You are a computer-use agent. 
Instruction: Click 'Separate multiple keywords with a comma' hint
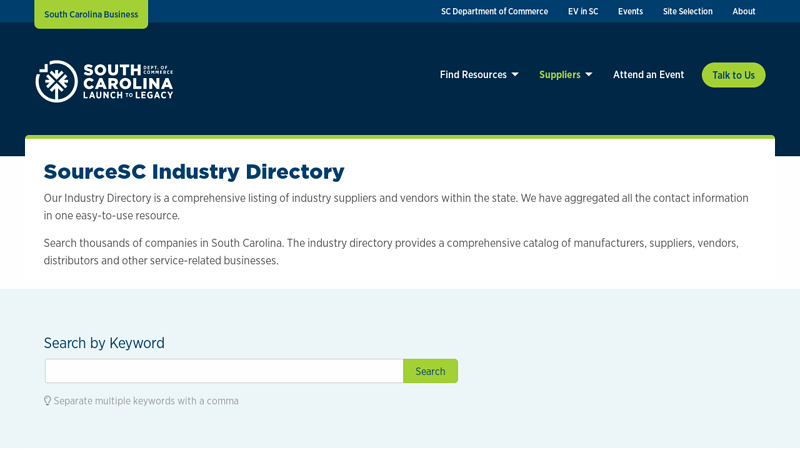click(x=146, y=401)
